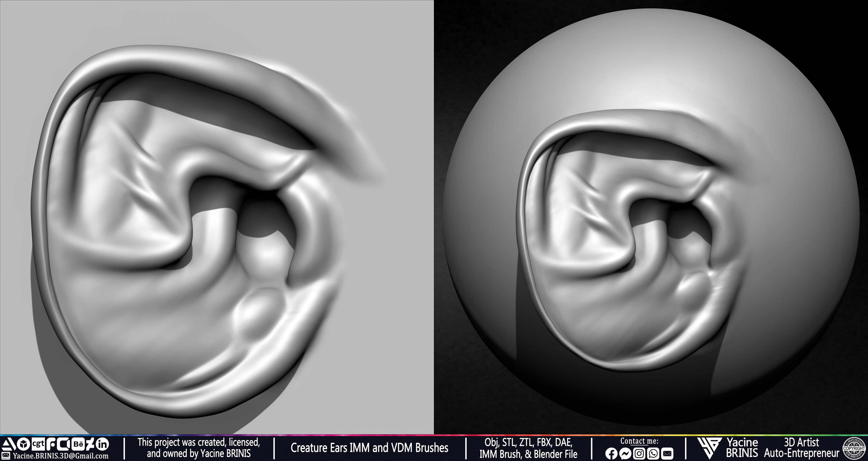This screenshot has height=461, width=868.
Task: Click 'and owned by Yacine BRINIS' text
Action: pyautogui.click(x=198, y=454)
